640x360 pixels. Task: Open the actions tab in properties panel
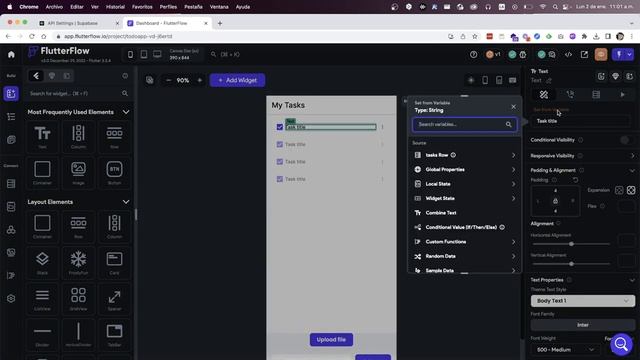(570, 95)
